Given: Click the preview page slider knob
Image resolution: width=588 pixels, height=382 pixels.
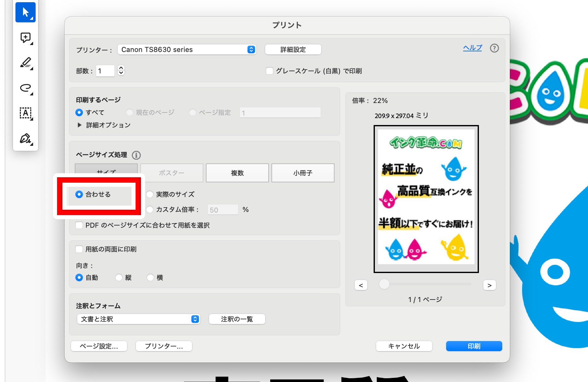Looking at the screenshot, I should pos(384,284).
